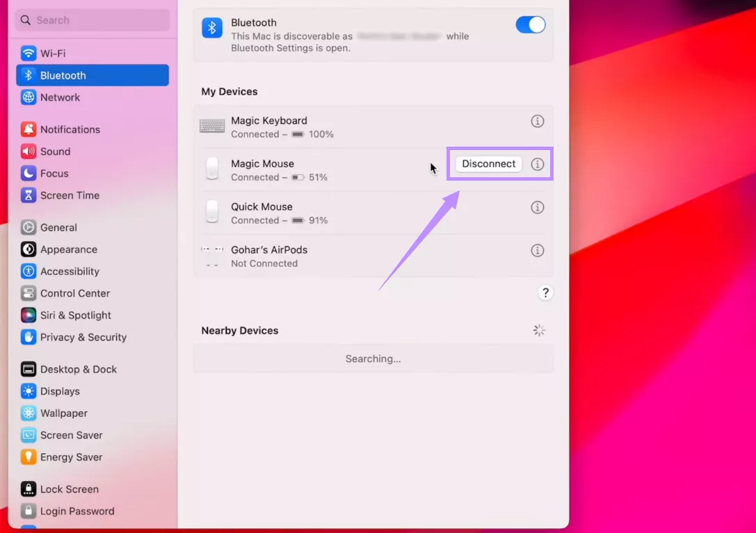Click the Accessibility sidebar icon
Screen dimensions: 756x533
[x=28, y=271]
